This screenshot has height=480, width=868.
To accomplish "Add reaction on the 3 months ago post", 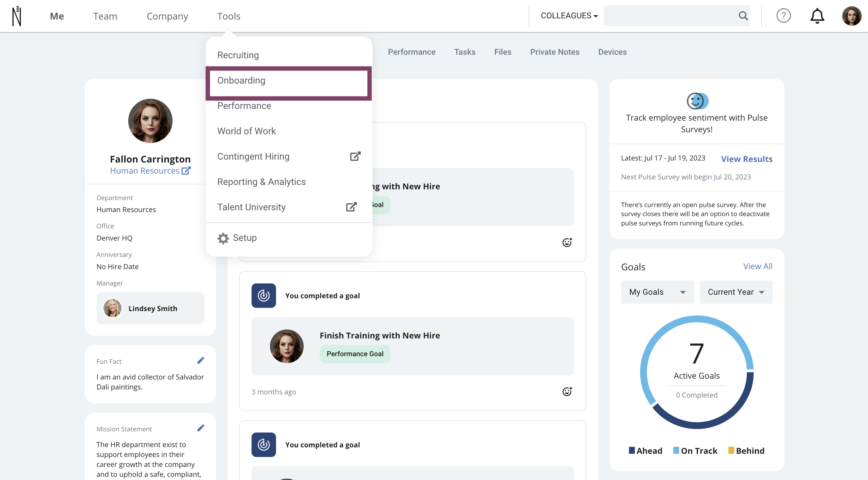I will pos(567,391).
